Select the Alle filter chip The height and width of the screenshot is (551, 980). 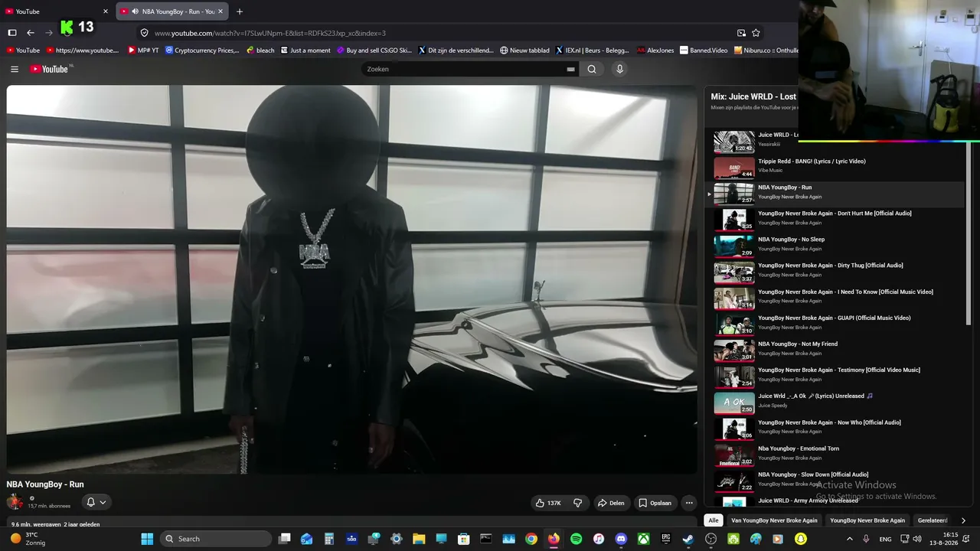714,520
